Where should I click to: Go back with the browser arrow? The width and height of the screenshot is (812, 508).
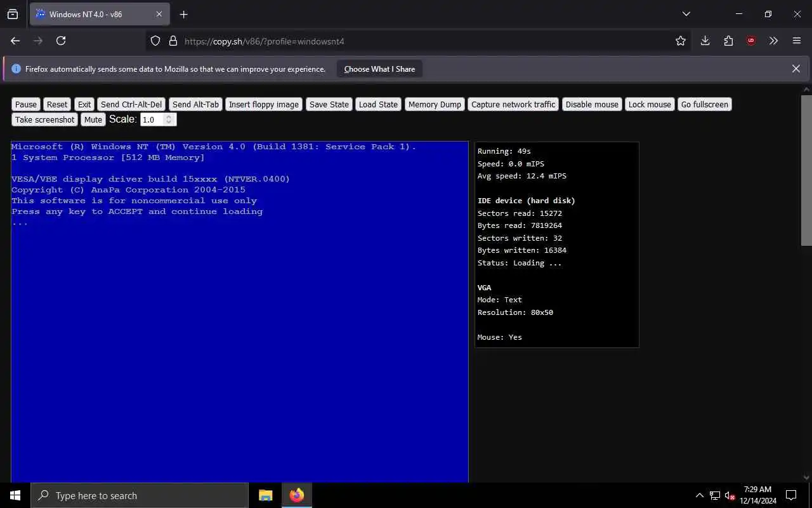15,41
